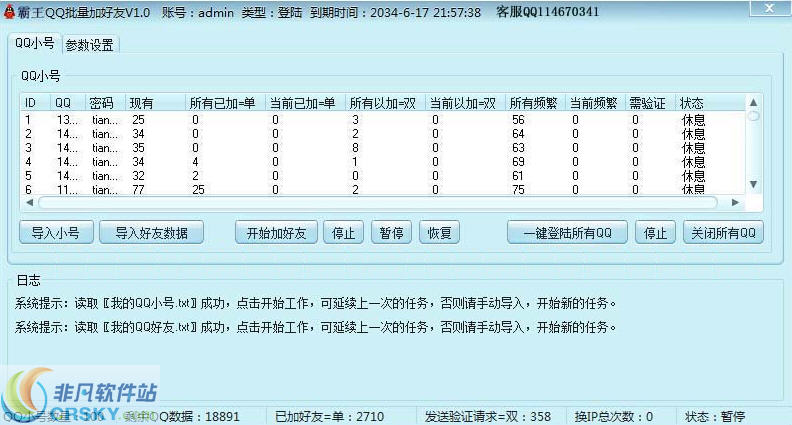Click the 导入小号 button
Screen dimensions: 792x425
click(x=56, y=233)
